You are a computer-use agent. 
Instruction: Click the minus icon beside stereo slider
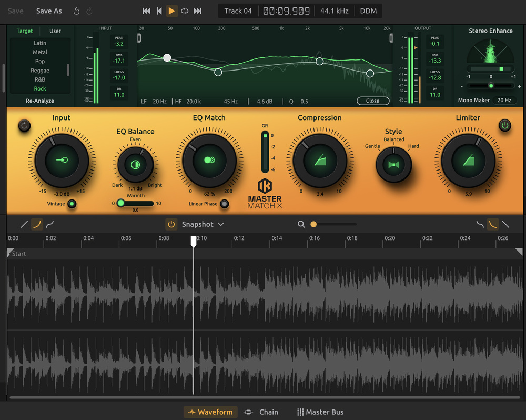pos(462,86)
